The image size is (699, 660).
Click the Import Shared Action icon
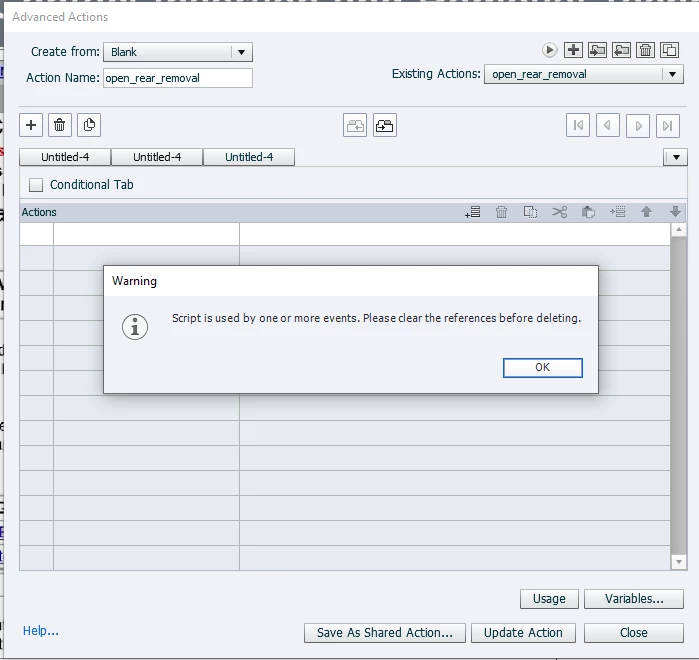(597, 50)
